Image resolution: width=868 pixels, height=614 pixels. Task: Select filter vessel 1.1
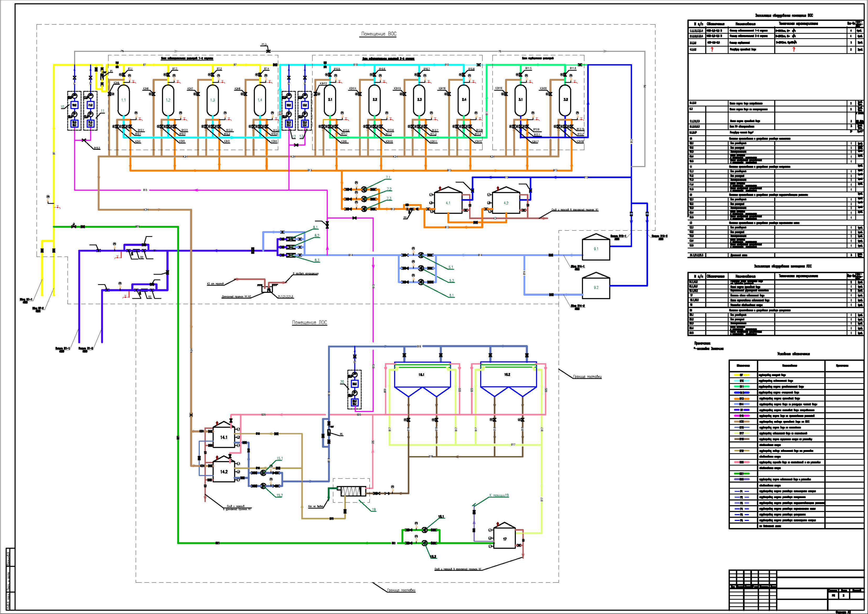tap(123, 101)
